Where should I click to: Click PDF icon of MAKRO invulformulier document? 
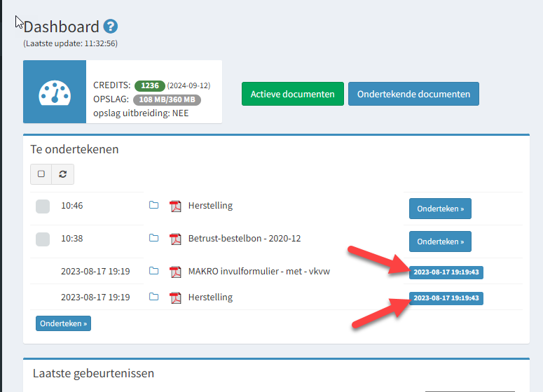click(x=176, y=272)
